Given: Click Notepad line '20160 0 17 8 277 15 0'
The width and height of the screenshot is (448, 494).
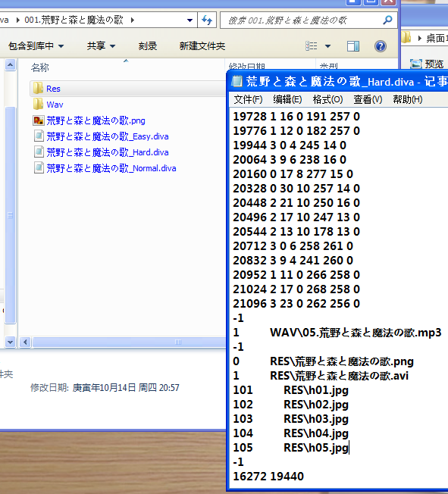Looking at the screenshot, I should click(293, 174).
